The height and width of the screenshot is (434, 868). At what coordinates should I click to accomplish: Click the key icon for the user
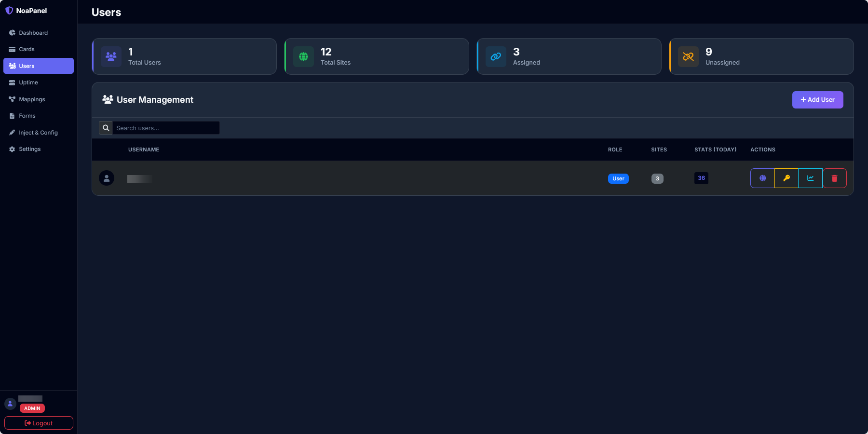click(787, 178)
